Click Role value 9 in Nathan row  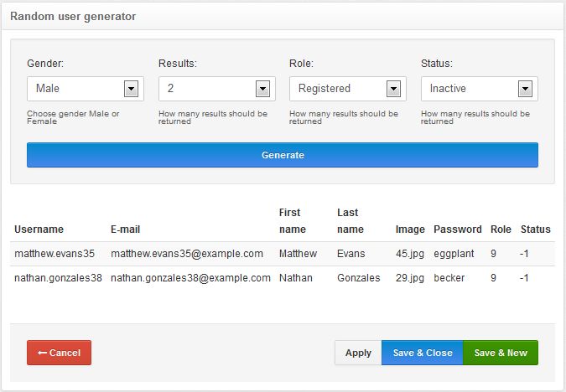(x=493, y=278)
